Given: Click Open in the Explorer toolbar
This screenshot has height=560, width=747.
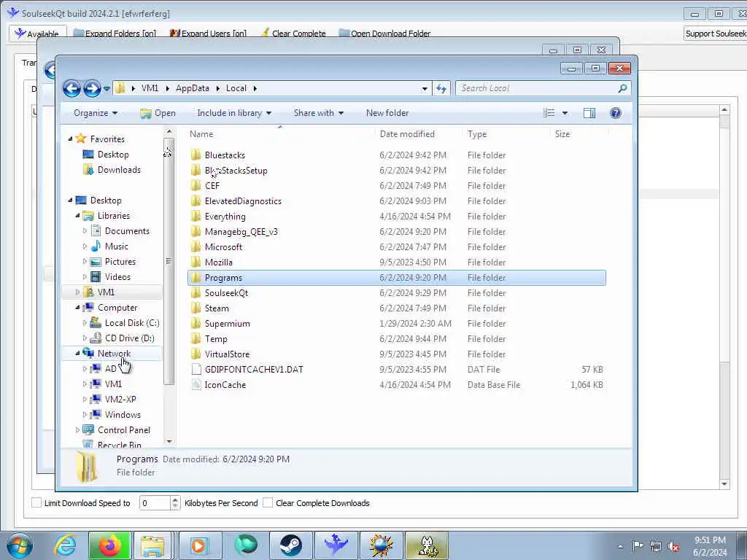Looking at the screenshot, I should click(158, 113).
